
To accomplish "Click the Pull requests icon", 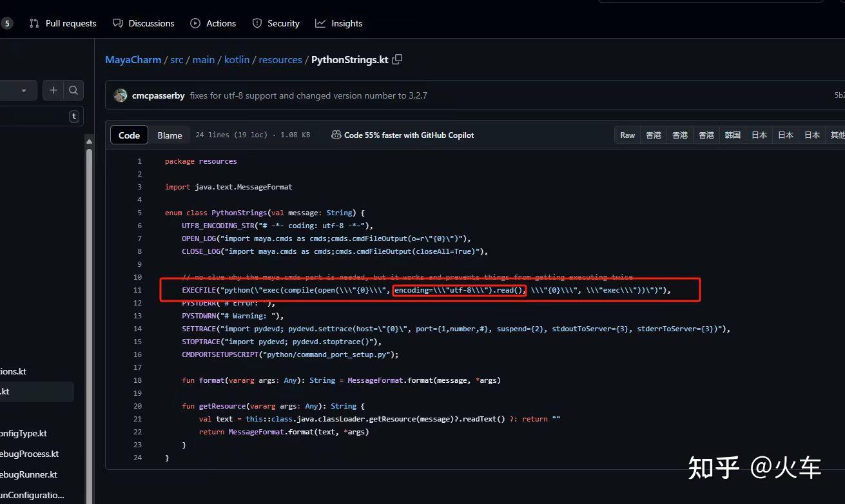I will (x=34, y=23).
